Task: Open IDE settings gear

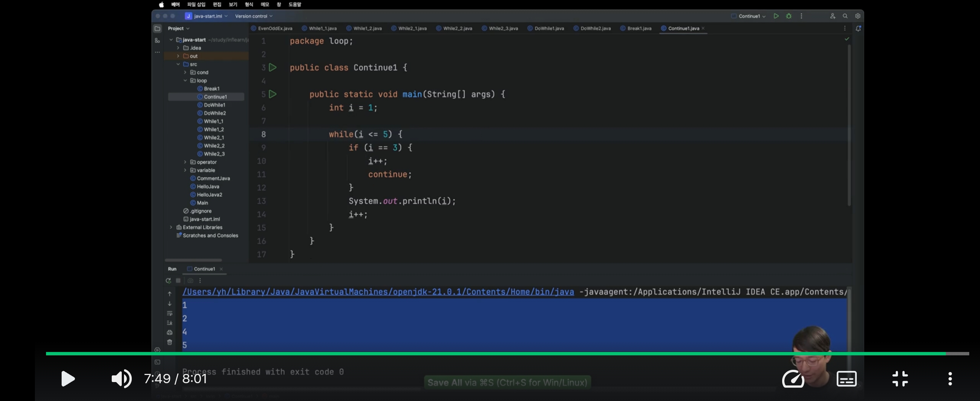Action: [857, 16]
